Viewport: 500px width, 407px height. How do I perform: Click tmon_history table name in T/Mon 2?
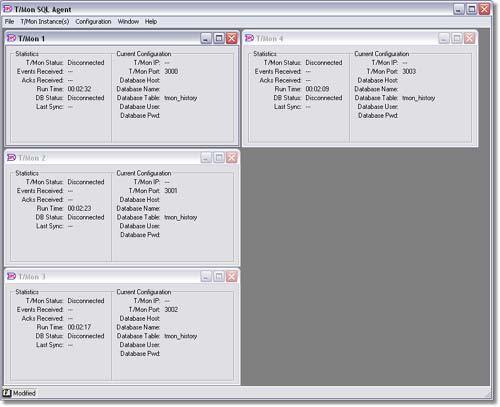(181, 217)
